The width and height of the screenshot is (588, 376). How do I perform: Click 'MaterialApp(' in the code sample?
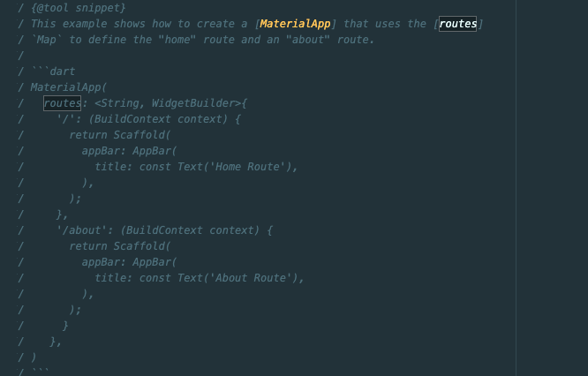[x=69, y=87]
